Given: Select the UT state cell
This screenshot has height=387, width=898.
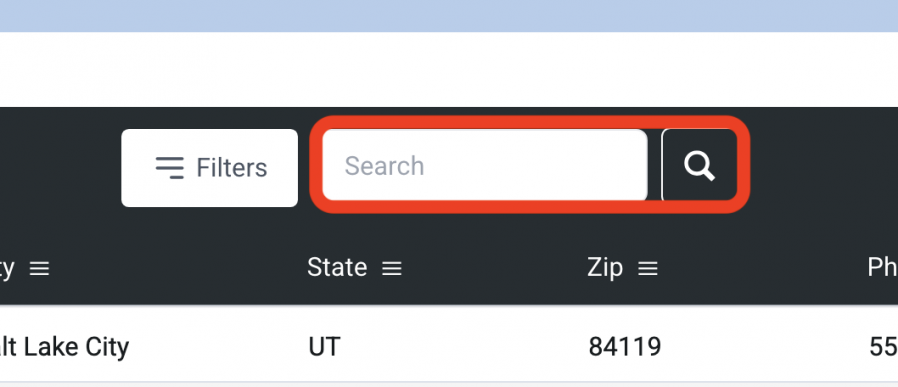Looking at the screenshot, I should [x=324, y=346].
